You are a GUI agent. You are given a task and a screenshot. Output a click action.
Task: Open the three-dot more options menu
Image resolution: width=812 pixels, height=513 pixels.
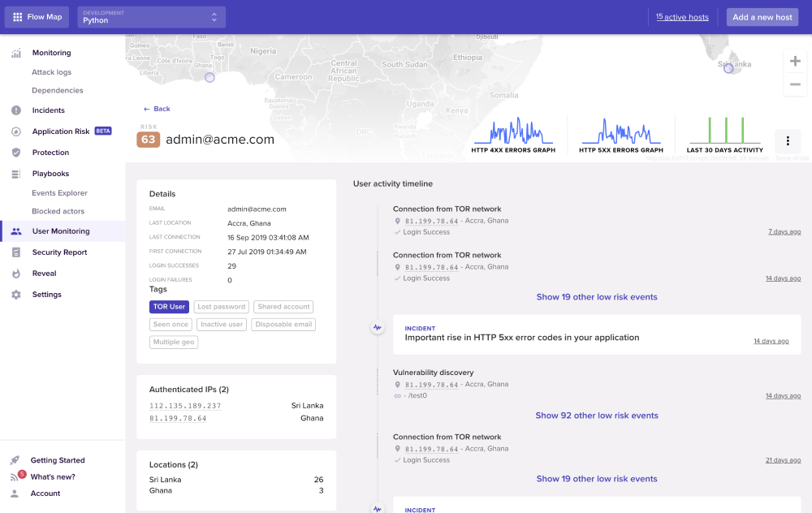coord(788,141)
